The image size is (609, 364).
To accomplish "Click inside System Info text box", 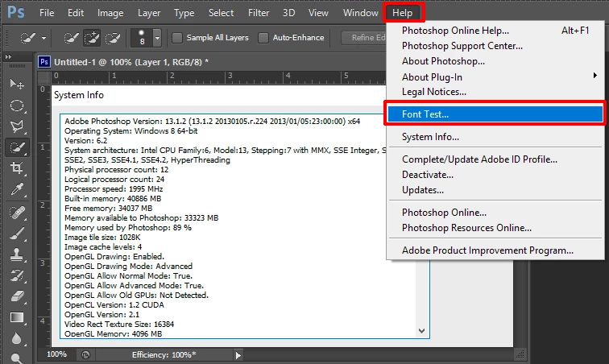I will coord(245,226).
